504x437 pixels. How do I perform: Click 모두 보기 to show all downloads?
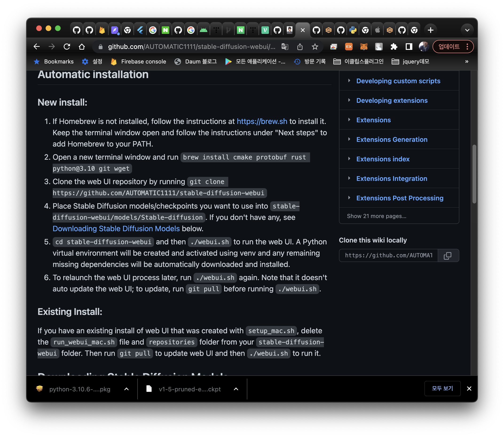click(x=442, y=388)
